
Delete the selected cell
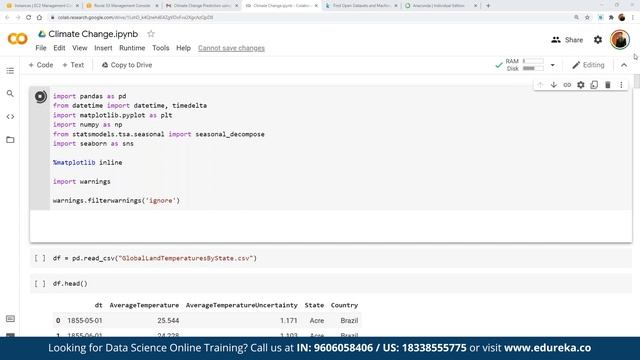(607, 85)
